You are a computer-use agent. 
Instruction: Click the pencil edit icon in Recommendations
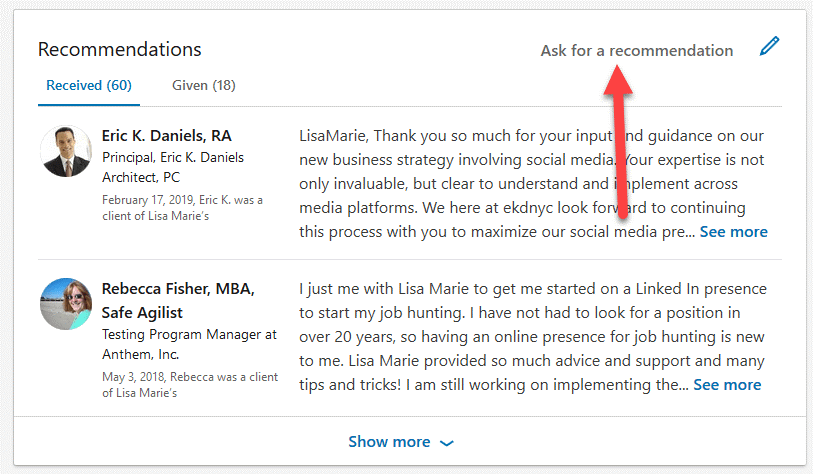point(769,46)
